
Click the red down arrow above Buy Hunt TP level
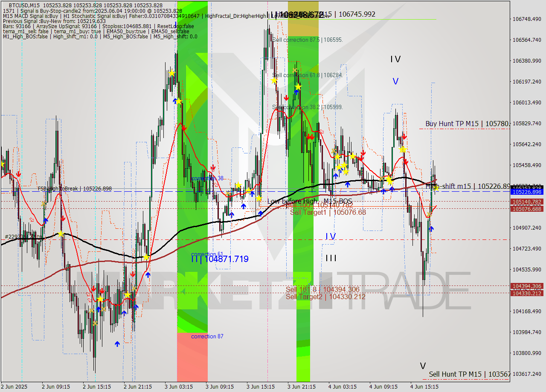click(x=404, y=137)
